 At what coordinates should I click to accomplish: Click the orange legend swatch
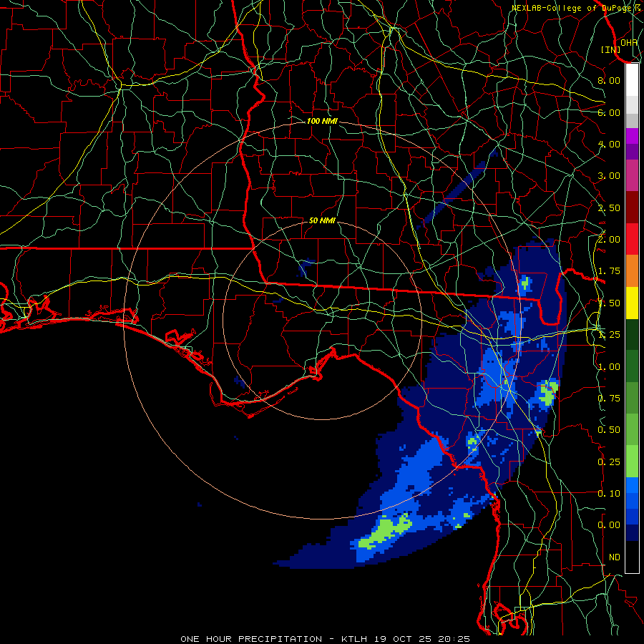coord(632,271)
